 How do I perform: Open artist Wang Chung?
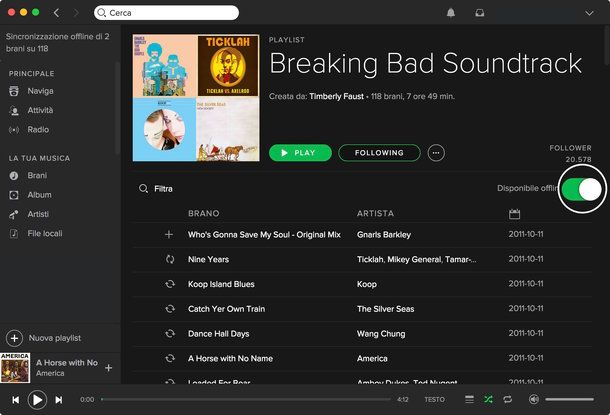click(x=381, y=334)
